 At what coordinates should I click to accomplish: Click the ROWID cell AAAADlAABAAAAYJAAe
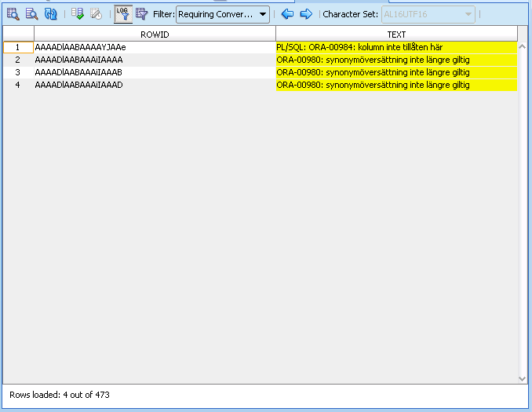click(x=80, y=47)
